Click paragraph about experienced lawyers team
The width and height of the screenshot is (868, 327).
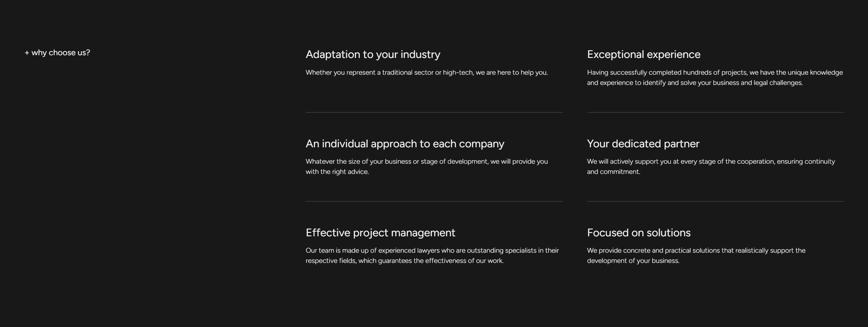tap(432, 255)
